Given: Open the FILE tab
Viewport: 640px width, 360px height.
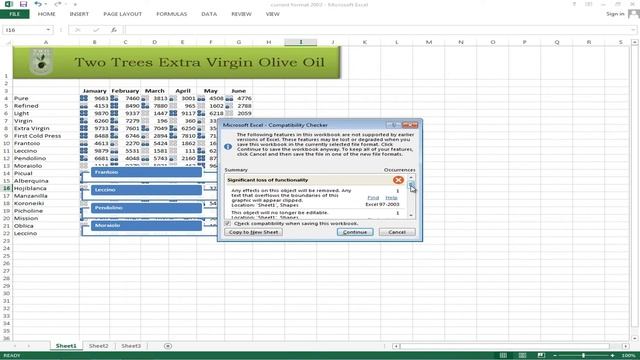Looking at the screenshot, I should point(15,14).
